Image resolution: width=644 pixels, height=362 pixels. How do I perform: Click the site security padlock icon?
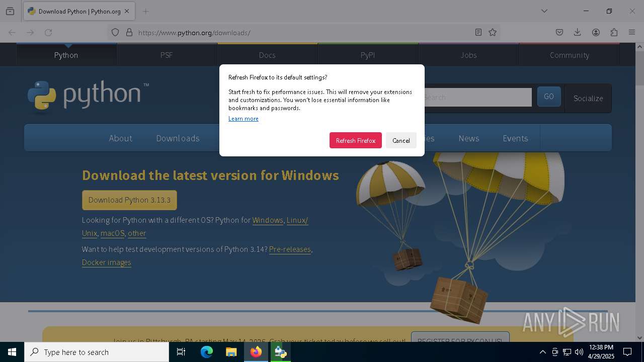coord(129,32)
